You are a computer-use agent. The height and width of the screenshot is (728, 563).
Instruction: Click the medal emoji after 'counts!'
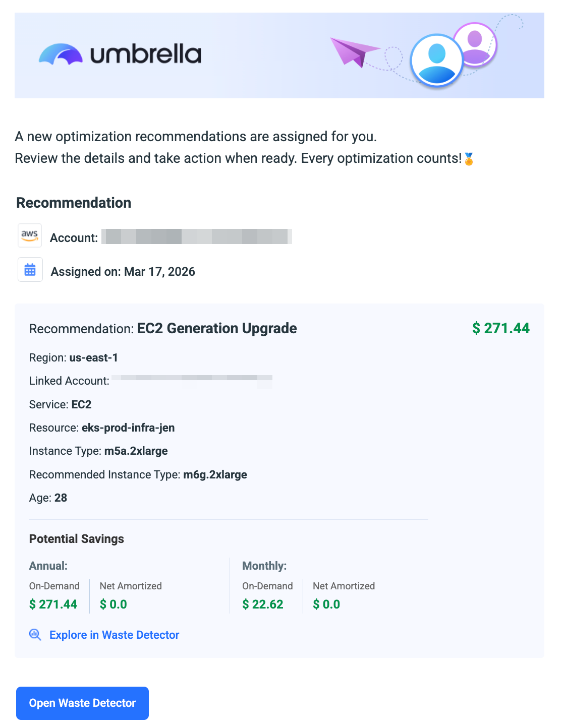coord(469,159)
